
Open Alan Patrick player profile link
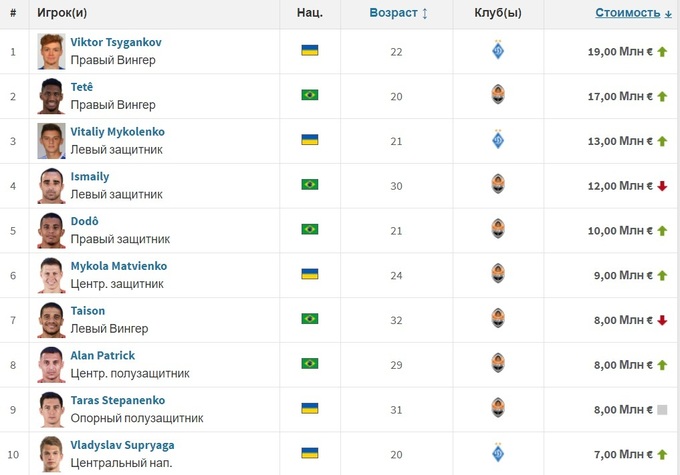(x=102, y=355)
